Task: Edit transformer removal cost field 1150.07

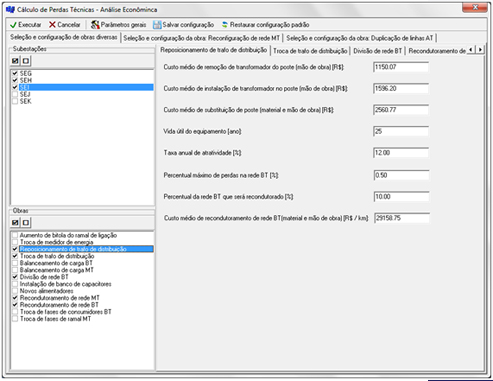Action: click(x=401, y=67)
